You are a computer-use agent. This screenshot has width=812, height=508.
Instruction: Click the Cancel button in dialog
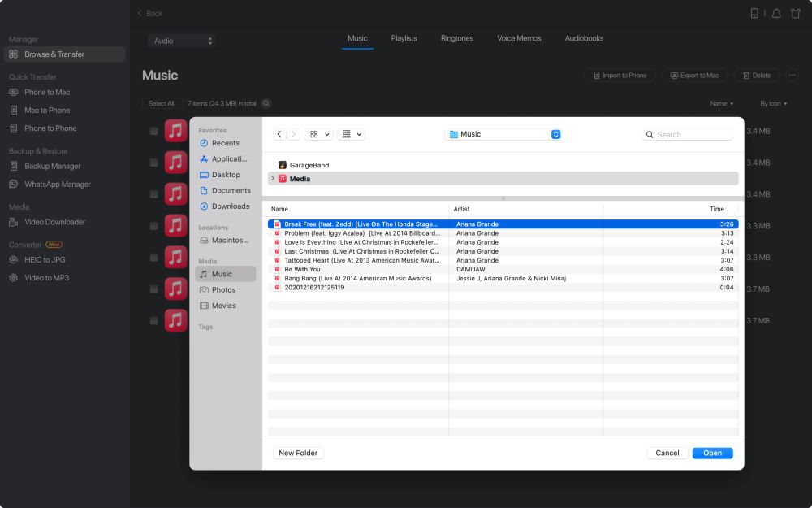667,453
